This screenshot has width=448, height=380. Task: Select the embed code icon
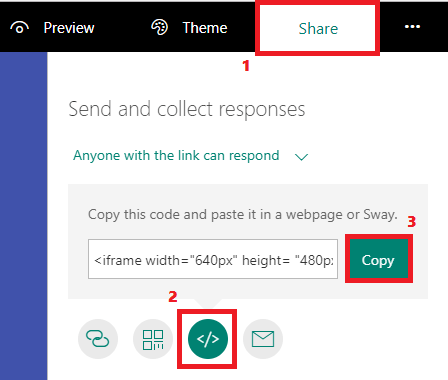point(208,339)
